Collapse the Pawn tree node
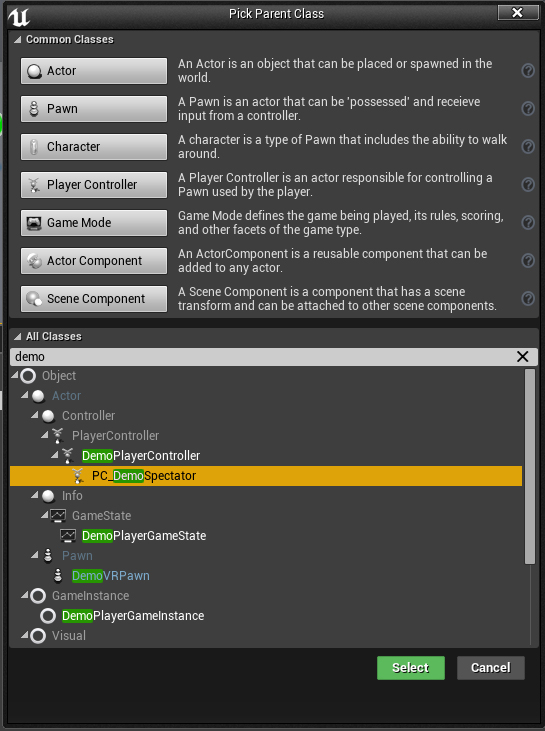Screen dimensions: 545x731 34,554
